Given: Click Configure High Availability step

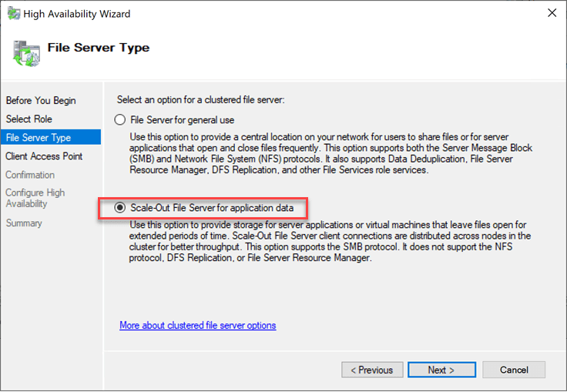Looking at the screenshot, I should [35, 198].
